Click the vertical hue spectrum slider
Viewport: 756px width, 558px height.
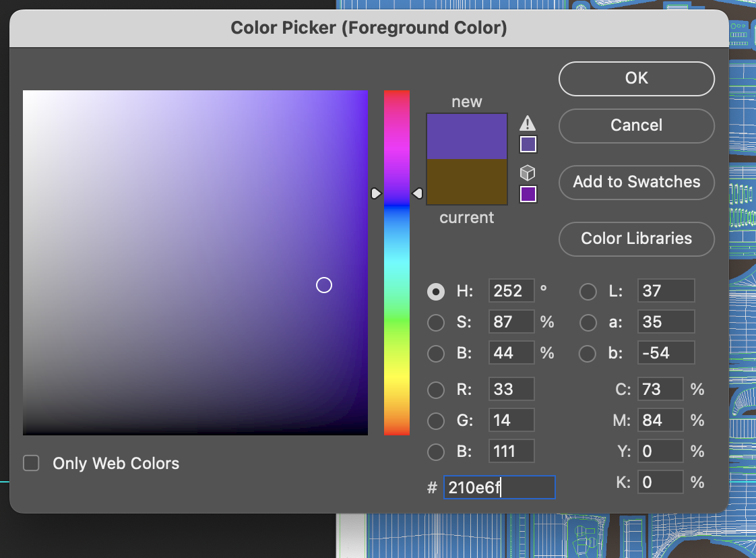(396, 263)
